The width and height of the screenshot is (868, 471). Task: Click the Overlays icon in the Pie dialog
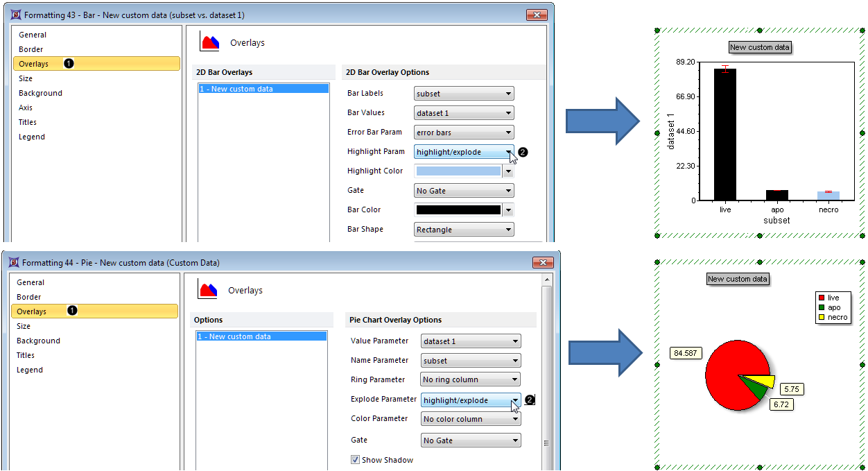point(208,289)
